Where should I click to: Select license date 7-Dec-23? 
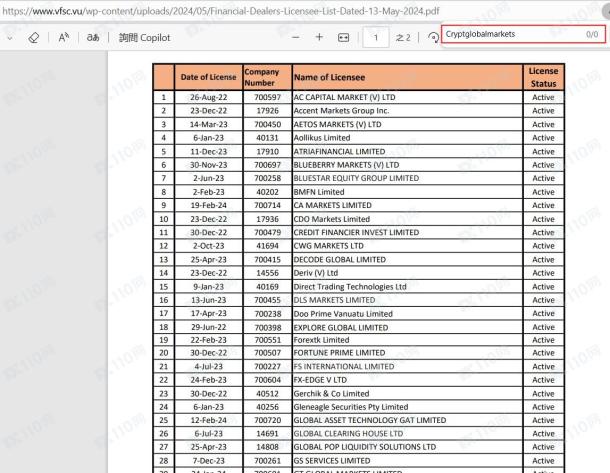tap(209, 461)
